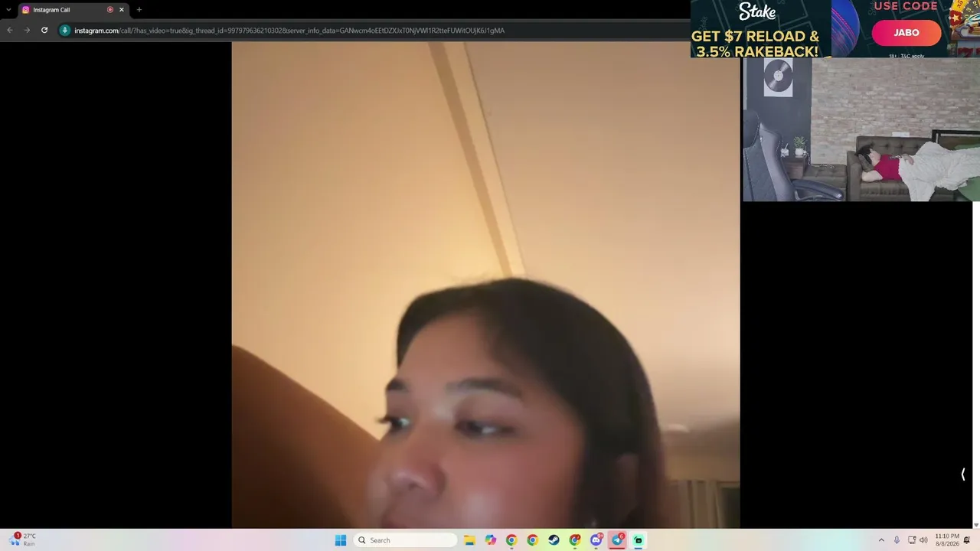Image resolution: width=980 pixels, height=551 pixels.
Task: Launch Copilot from the taskbar
Action: [491, 540]
